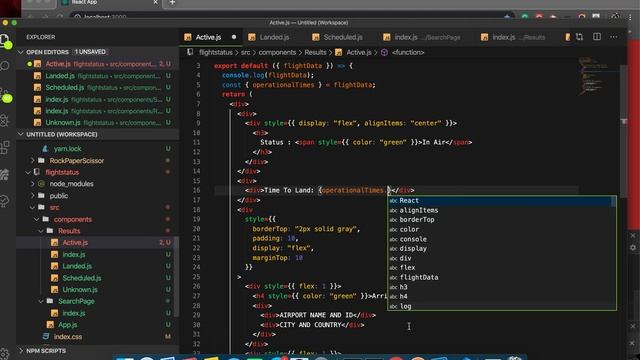The height and width of the screenshot is (360, 640).
Task: Open index.js under Results folder
Action: click(74, 254)
